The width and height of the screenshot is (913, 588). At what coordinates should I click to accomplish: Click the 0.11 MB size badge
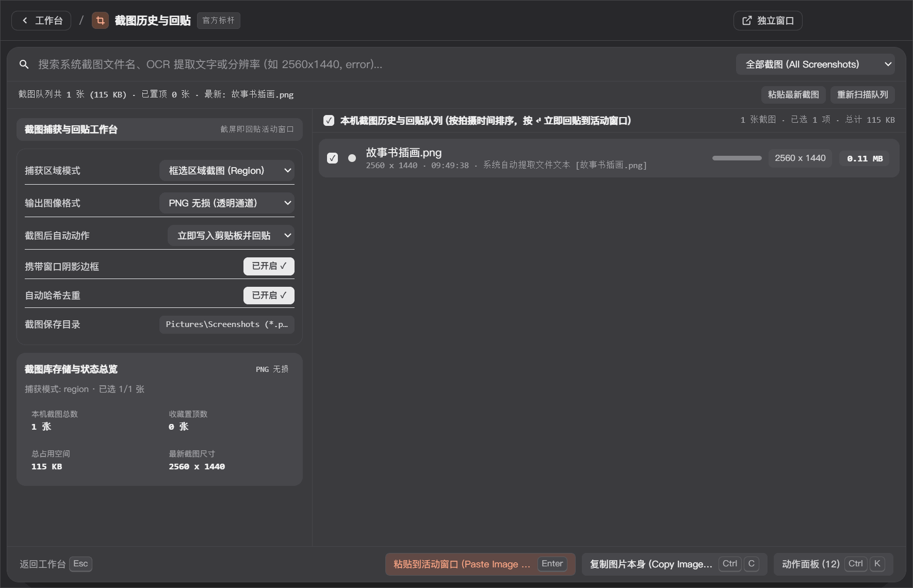pyautogui.click(x=865, y=159)
